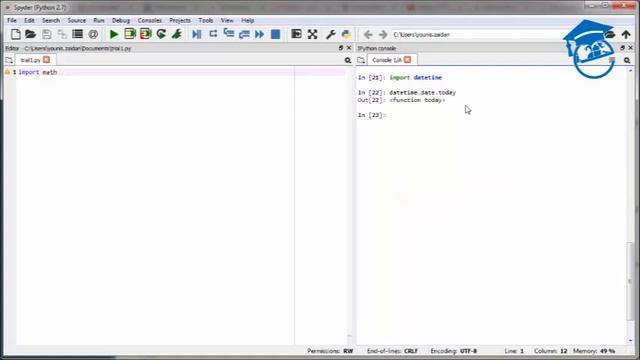Click the warning icon on line 1

coord(7,72)
